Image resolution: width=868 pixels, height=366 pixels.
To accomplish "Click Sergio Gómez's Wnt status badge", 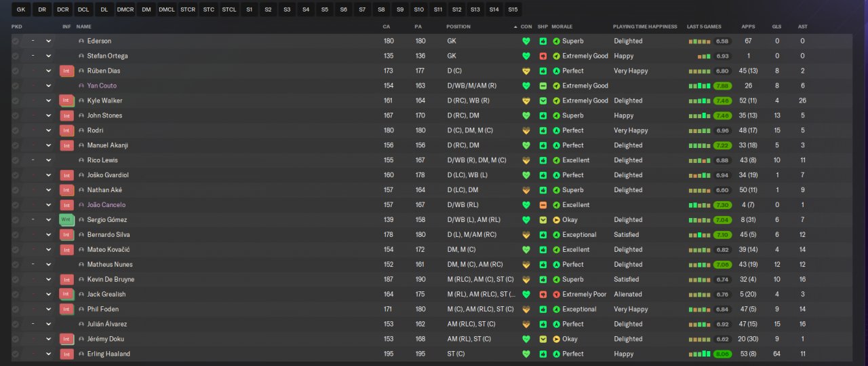I will pyautogui.click(x=66, y=220).
